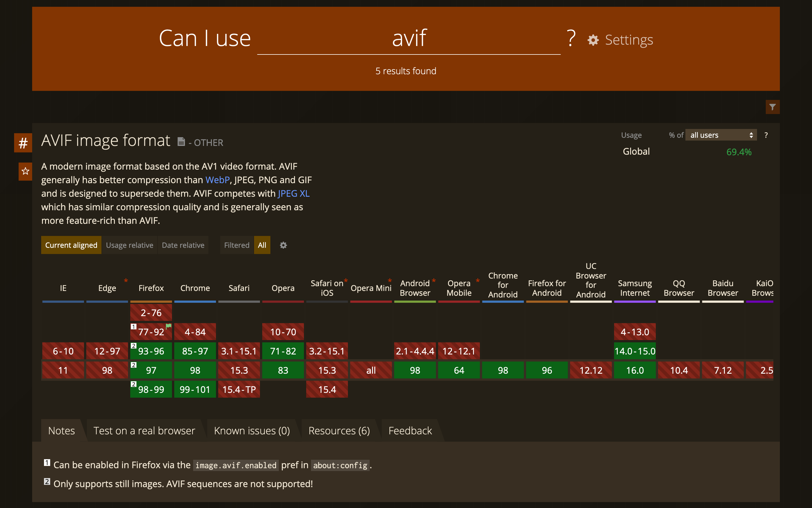Open Resources (6) tab

[x=339, y=430]
